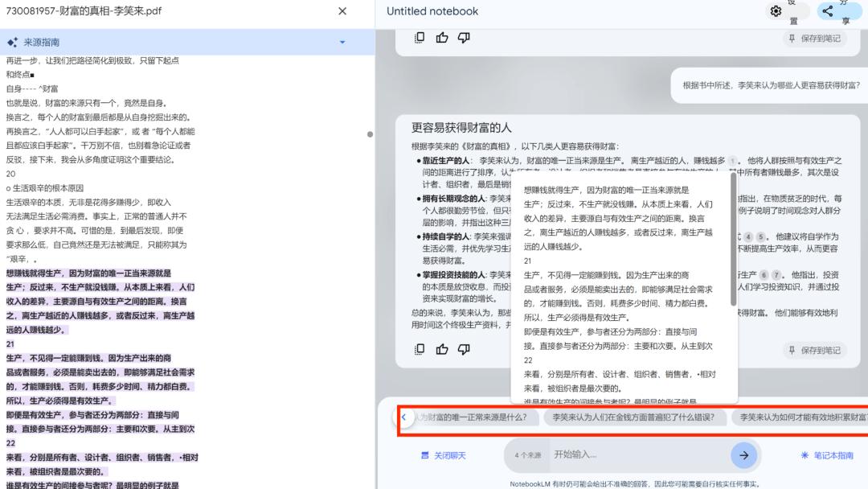Click the chat bubble icon next to 关闭聊天
Image resolution: width=868 pixels, height=489 pixels.
point(426,454)
